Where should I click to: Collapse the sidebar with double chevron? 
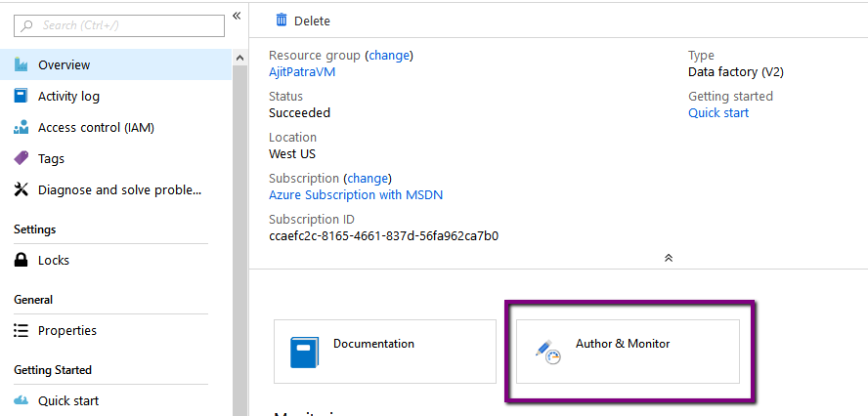tap(237, 16)
